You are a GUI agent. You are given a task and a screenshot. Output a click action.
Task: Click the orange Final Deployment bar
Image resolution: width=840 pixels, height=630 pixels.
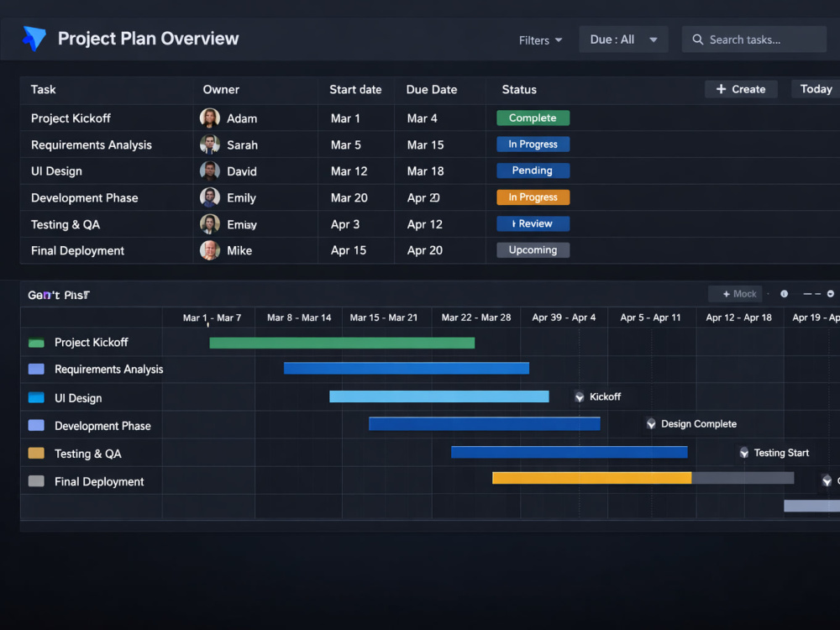pos(592,478)
